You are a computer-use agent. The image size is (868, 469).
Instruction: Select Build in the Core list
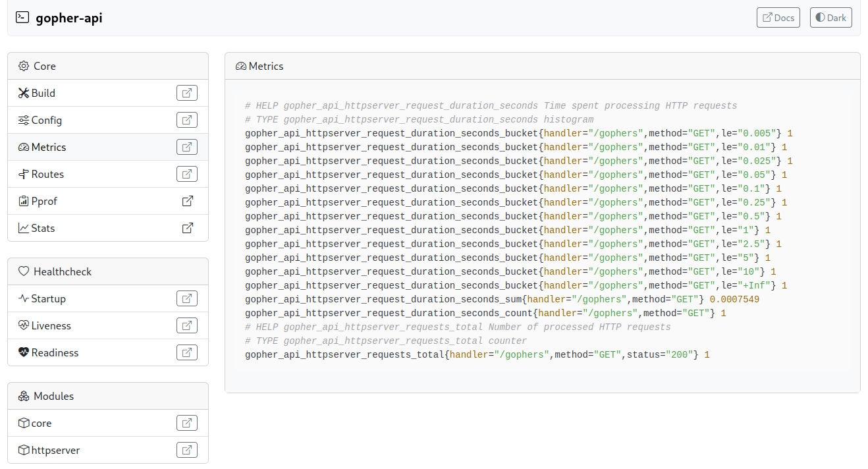(108, 93)
